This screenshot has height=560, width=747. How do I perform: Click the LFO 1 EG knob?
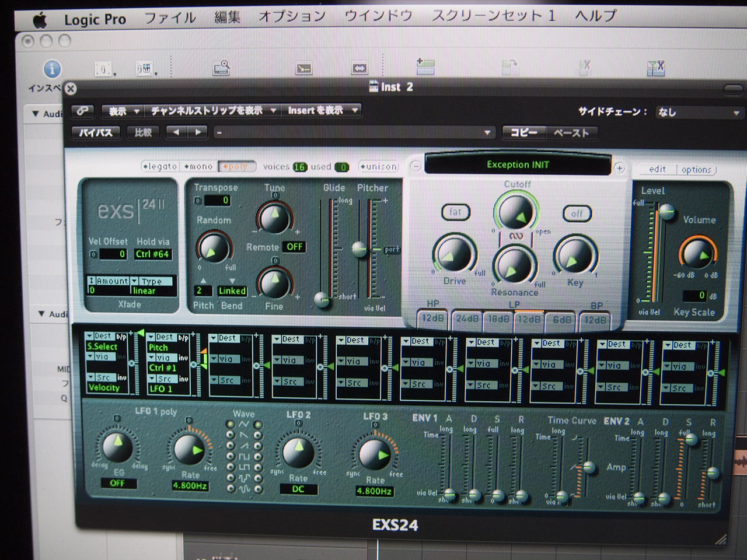coord(118,447)
